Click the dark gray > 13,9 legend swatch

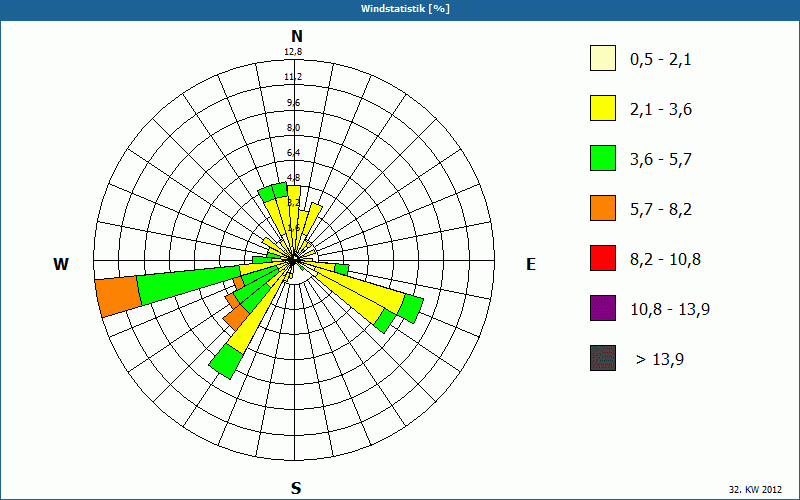tap(603, 358)
